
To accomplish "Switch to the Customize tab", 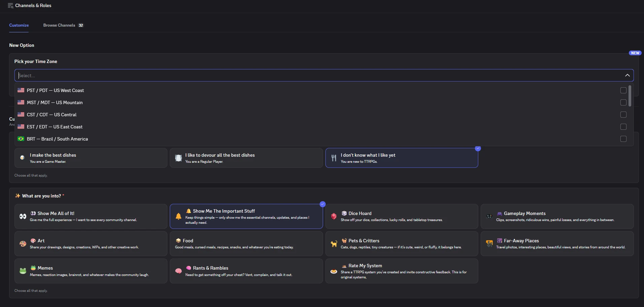I will point(19,25).
